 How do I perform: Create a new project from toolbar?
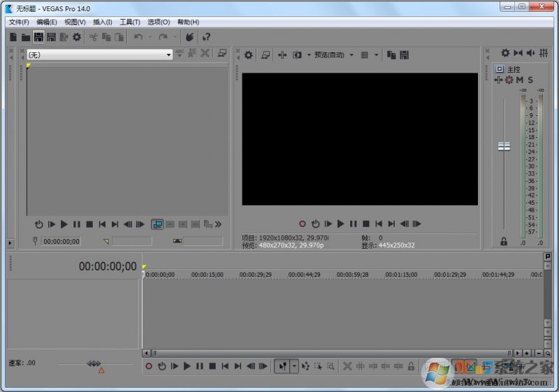[x=13, y=37]
